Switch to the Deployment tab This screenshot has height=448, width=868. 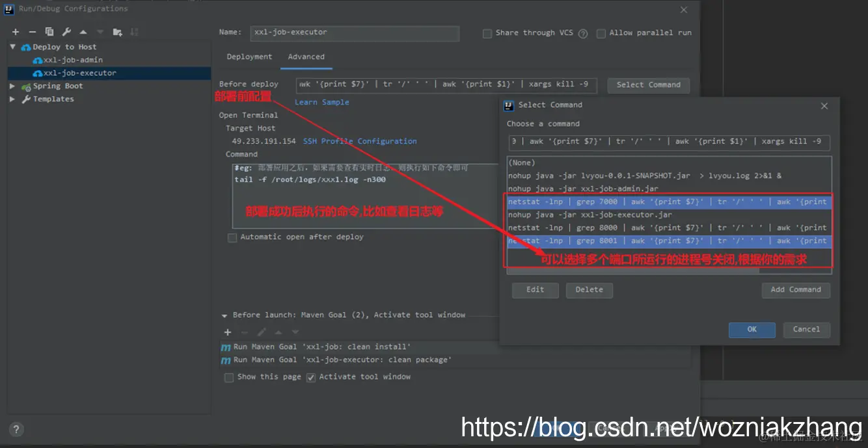coord(249,57)
